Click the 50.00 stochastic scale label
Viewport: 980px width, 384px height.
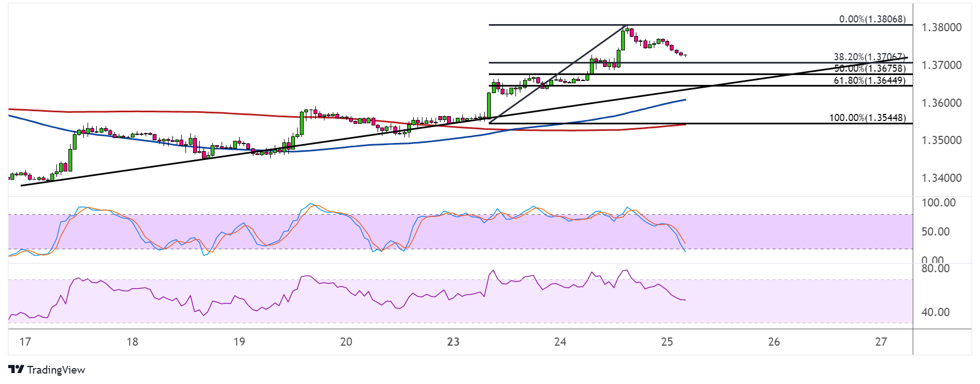pyautogui.click(x=936, y=232)
